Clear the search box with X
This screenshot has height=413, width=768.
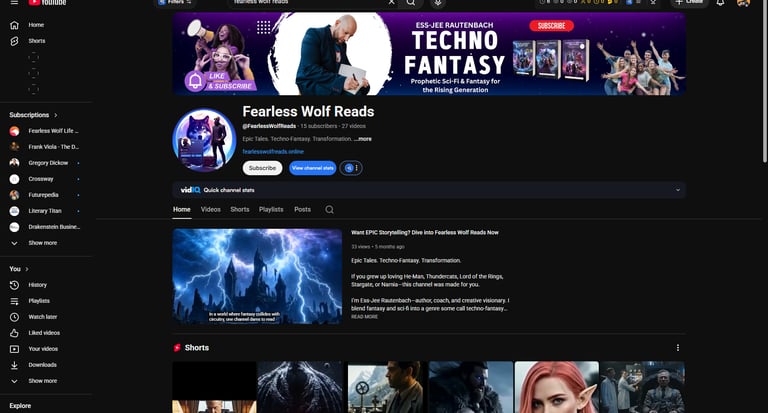point(391,2)
